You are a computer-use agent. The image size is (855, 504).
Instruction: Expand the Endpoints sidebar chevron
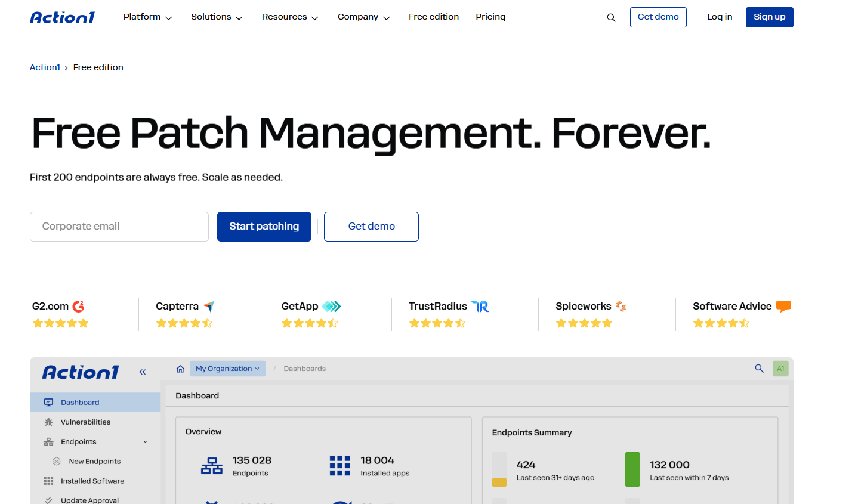(146, 442)
